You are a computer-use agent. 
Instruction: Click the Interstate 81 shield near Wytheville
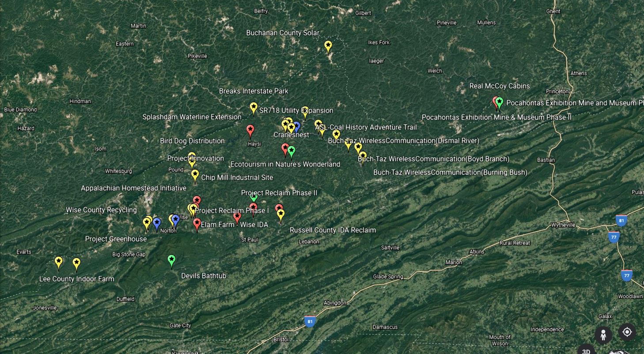(621, 220)
